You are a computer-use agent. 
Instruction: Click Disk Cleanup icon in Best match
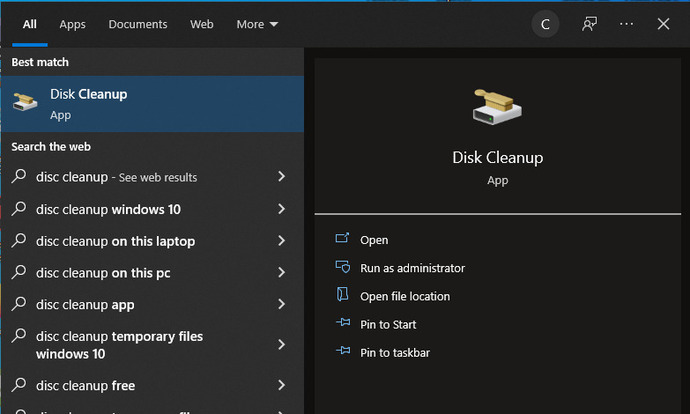pos(26,103)
